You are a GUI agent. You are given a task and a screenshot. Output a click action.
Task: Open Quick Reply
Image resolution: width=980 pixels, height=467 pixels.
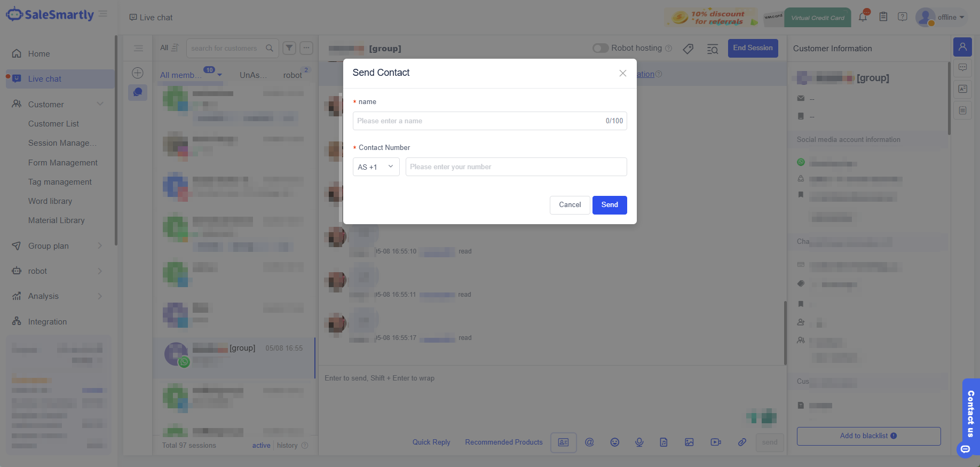(x=431, y=442)
